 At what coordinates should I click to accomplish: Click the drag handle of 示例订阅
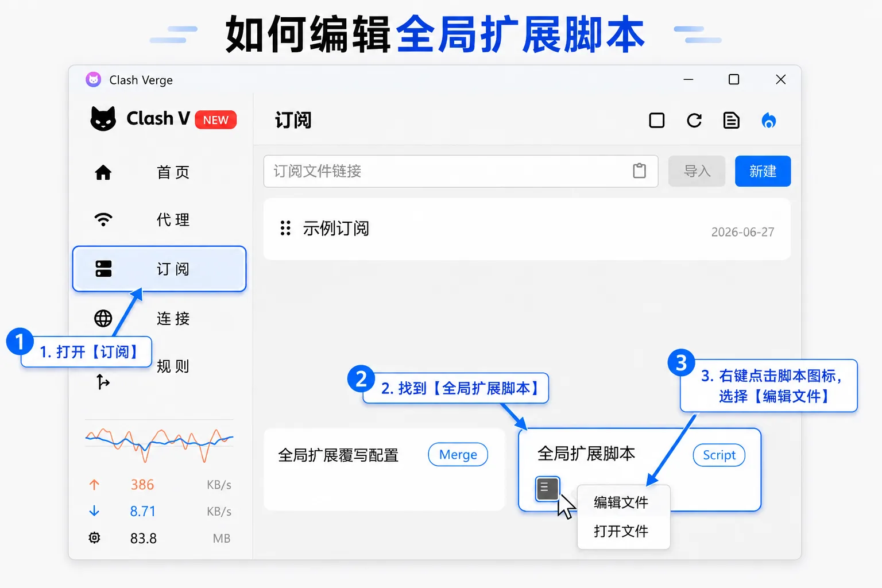(x=285, y=229)
